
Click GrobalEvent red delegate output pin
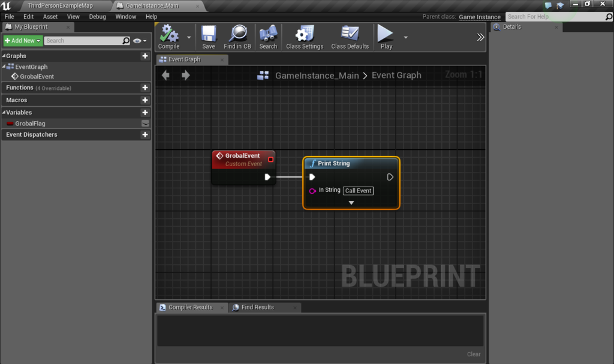pos(270,160)
